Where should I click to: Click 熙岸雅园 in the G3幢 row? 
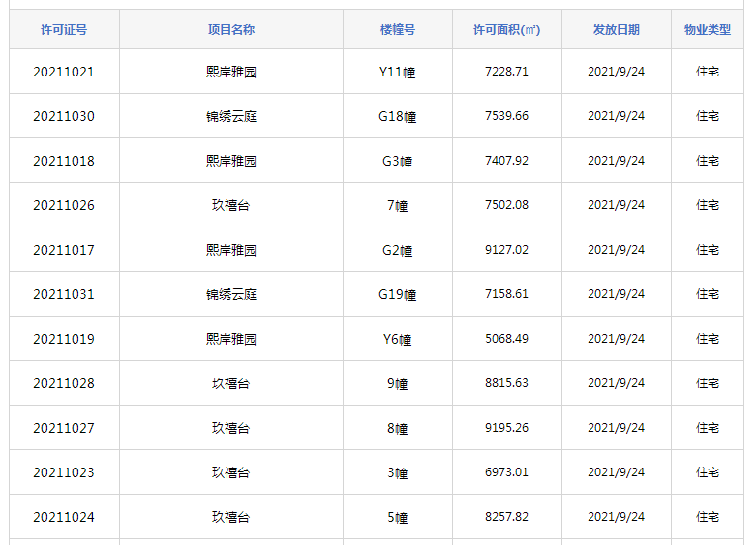click(231, 161)
